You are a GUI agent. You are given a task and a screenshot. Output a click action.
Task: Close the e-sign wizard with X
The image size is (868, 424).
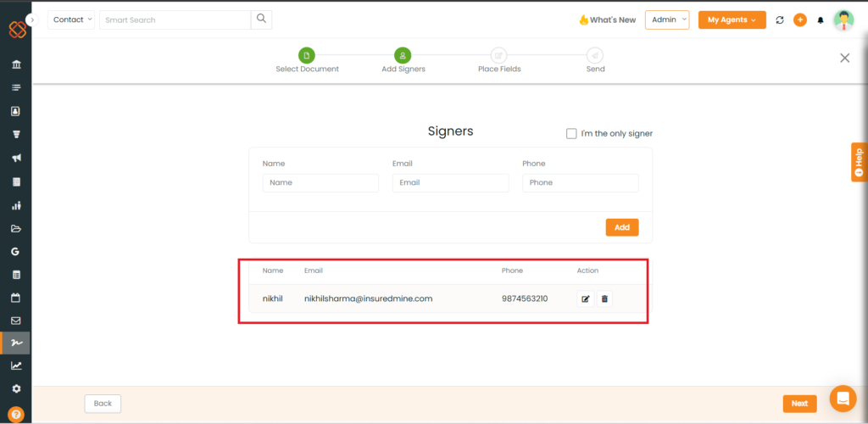[845, 59]
